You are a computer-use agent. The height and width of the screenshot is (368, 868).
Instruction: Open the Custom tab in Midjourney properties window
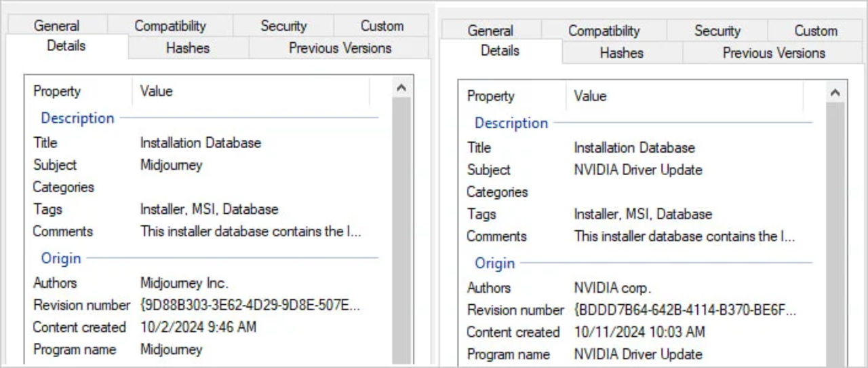click(382, 26)
